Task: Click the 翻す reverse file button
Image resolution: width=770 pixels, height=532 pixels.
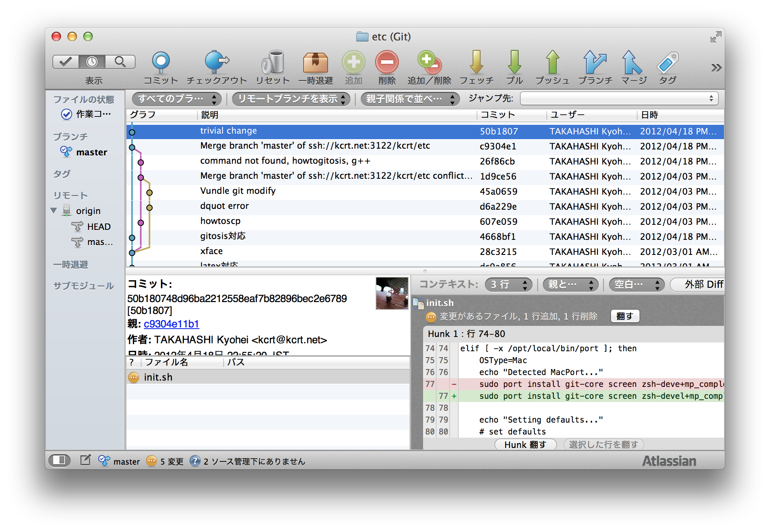Action: coord(625,316)
